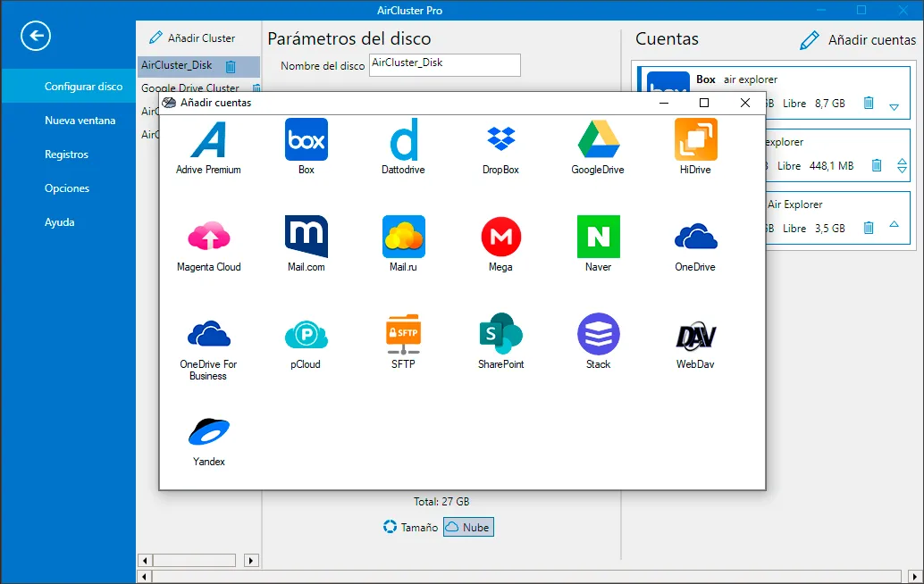Open Opciones in sidebar
Image resolution: width=924 pixels, height=584 pixels.
pyautogui.click(x=68, y=188)
